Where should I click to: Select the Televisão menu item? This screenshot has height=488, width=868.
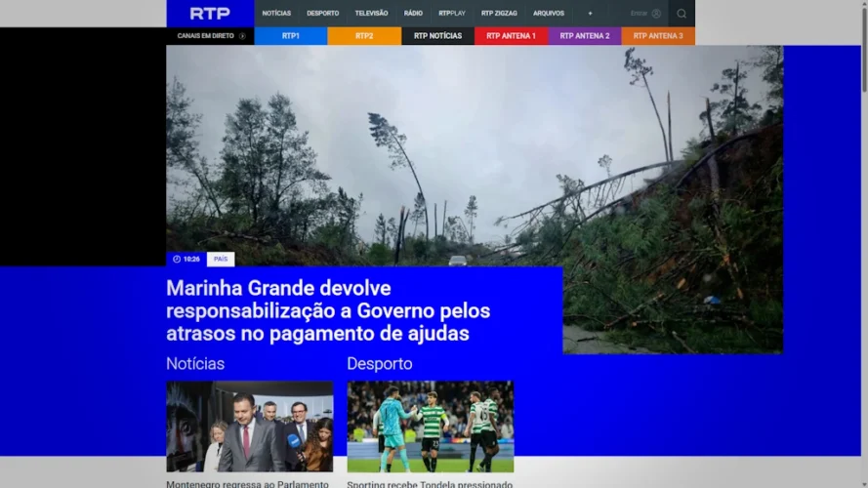pos(371,14)
